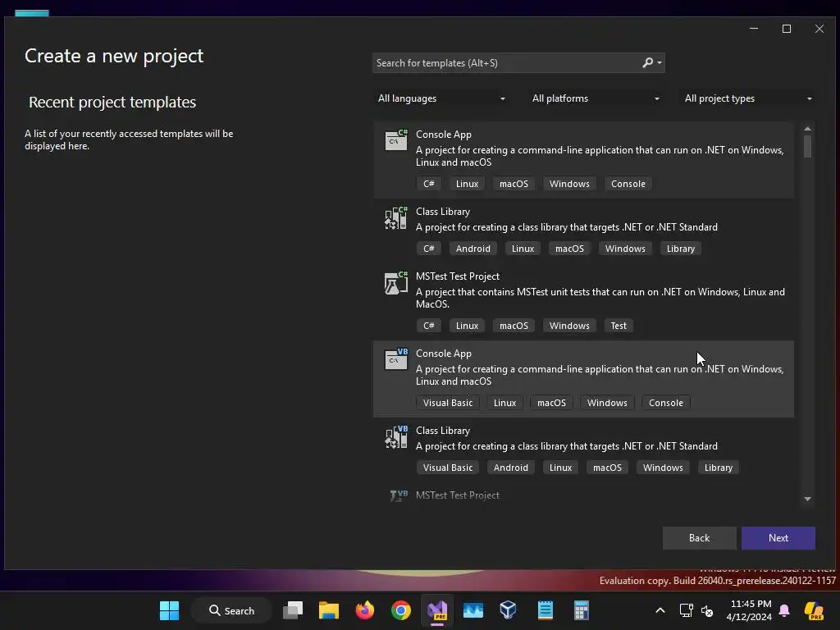Click the Library tag on VB Class Library
The image size is (840, 630).
point(719,468)
